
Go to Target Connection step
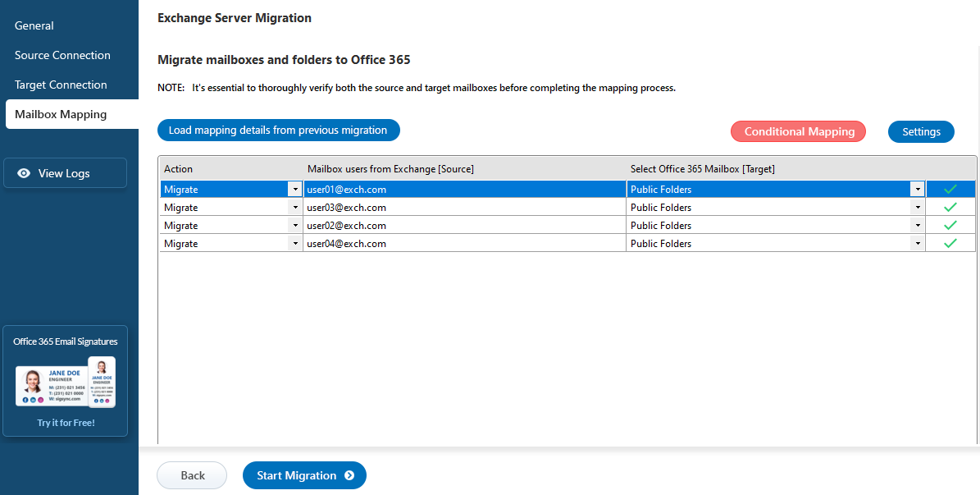pyautogui.click(x=61, y=85)
